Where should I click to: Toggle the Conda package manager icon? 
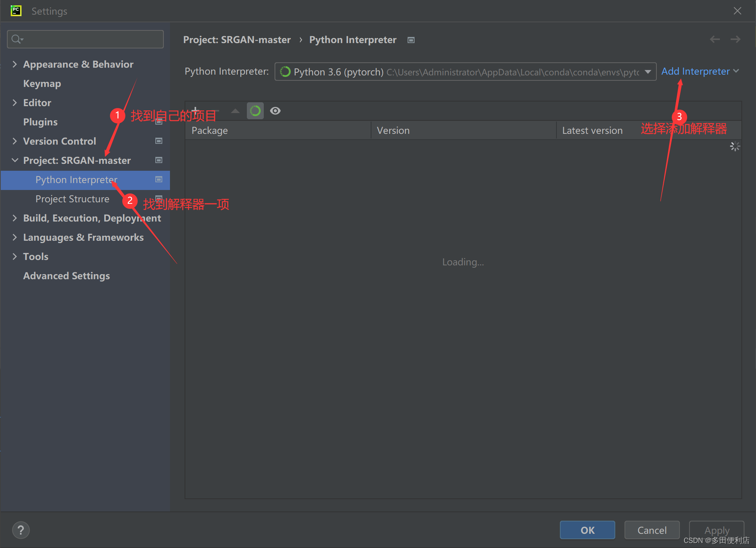point(255,111)
